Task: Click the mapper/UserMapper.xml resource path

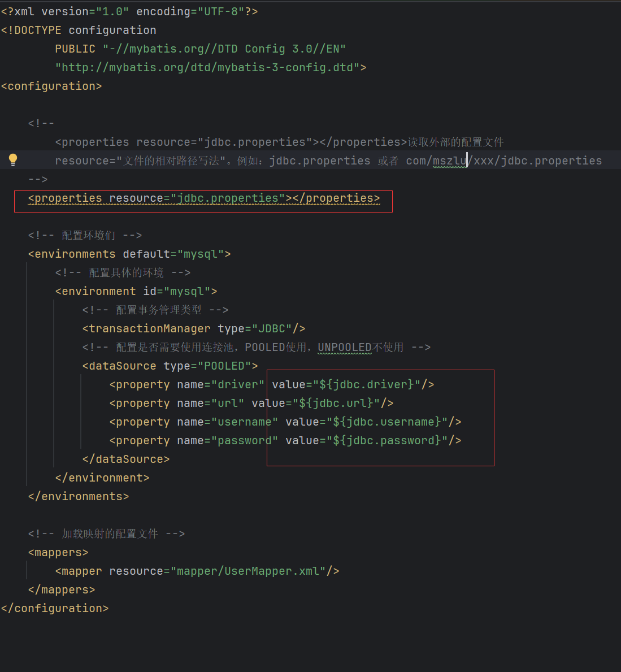Action: pyautogui.click(x=248, y=571)
